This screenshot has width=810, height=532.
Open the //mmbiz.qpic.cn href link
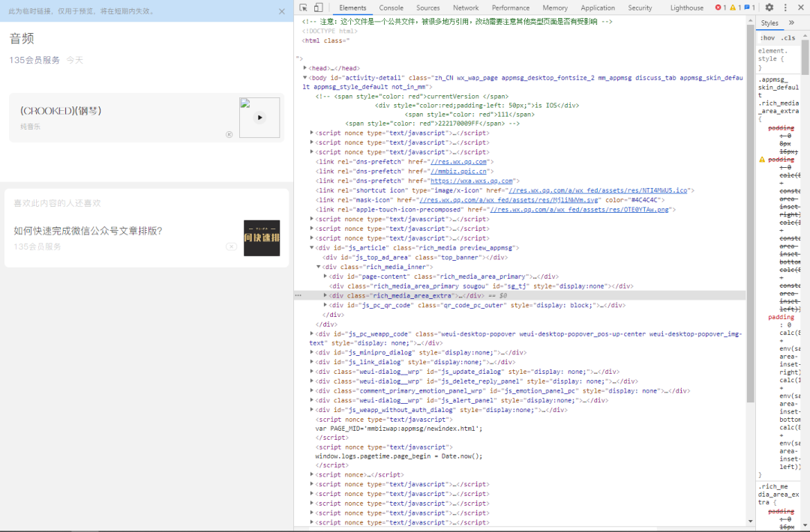[x=459, y=172]
